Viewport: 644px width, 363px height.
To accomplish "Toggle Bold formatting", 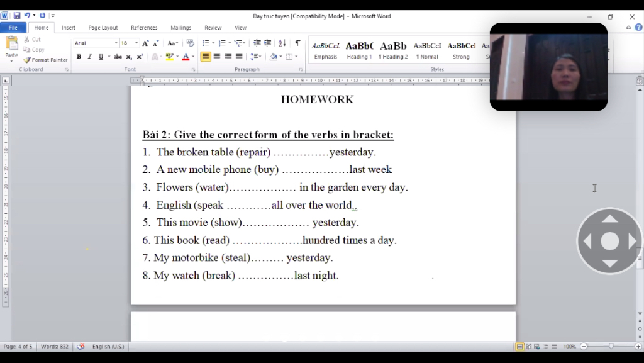I will pyautogui.click(x=79, y=57).
